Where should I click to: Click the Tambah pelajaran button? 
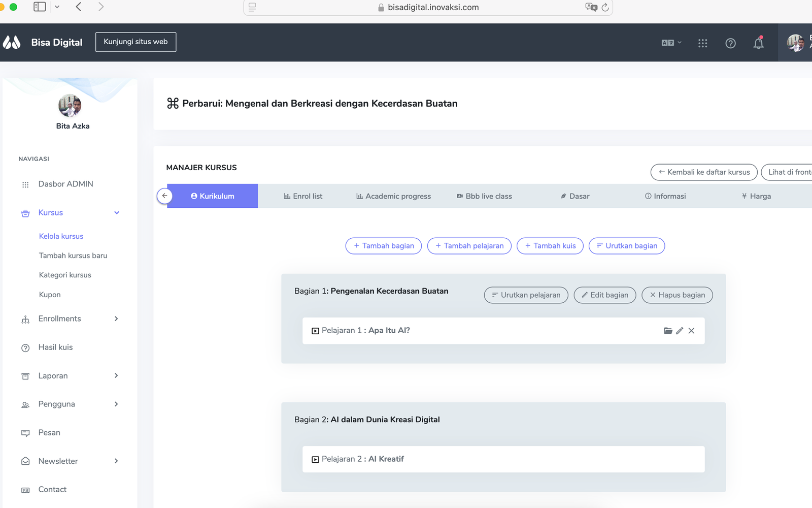pyautogui.click(x=469, y=246)
